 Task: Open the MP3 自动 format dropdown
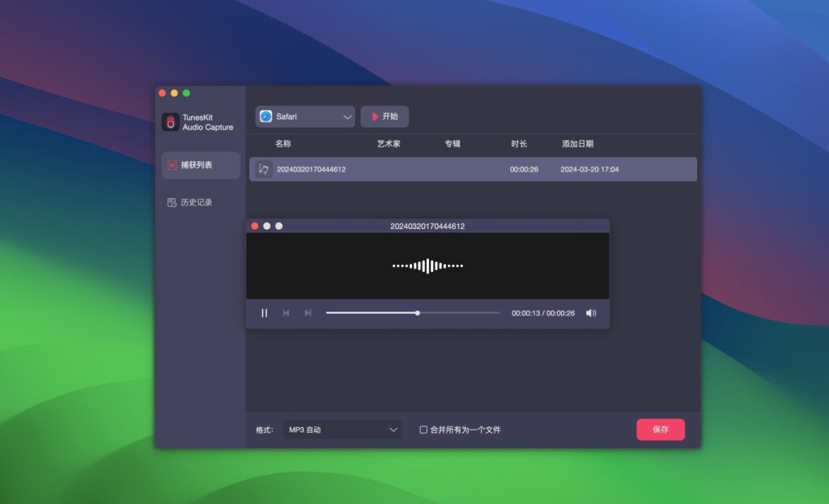click(x=342, y=430)
